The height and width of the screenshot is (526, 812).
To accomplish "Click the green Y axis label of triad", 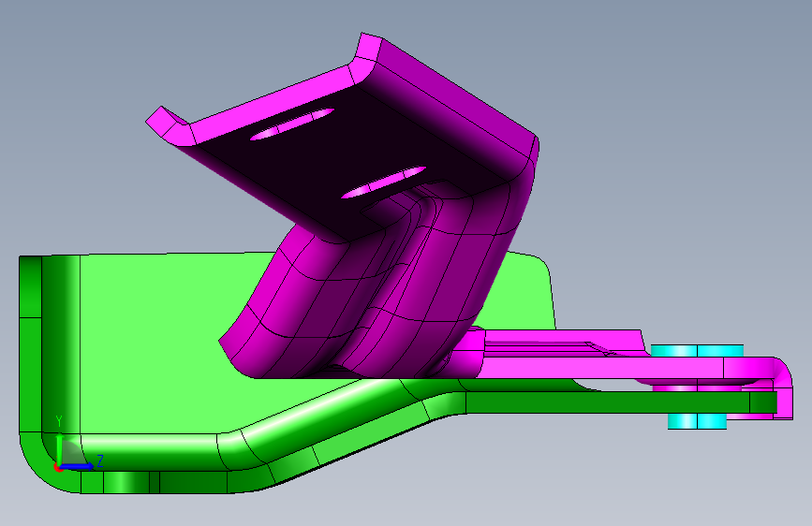I will (59, 421).
